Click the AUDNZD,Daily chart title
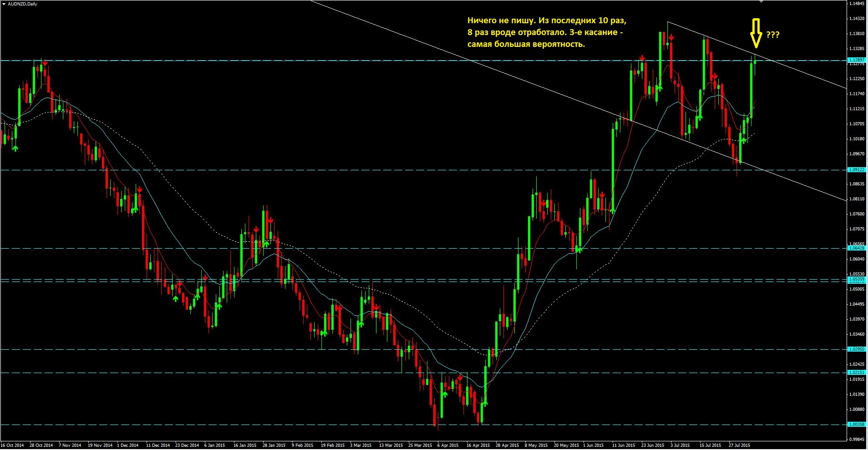Image resolution: width=868 pixels, height=450 pixels. pyautogui.click(x=23, y=4)
